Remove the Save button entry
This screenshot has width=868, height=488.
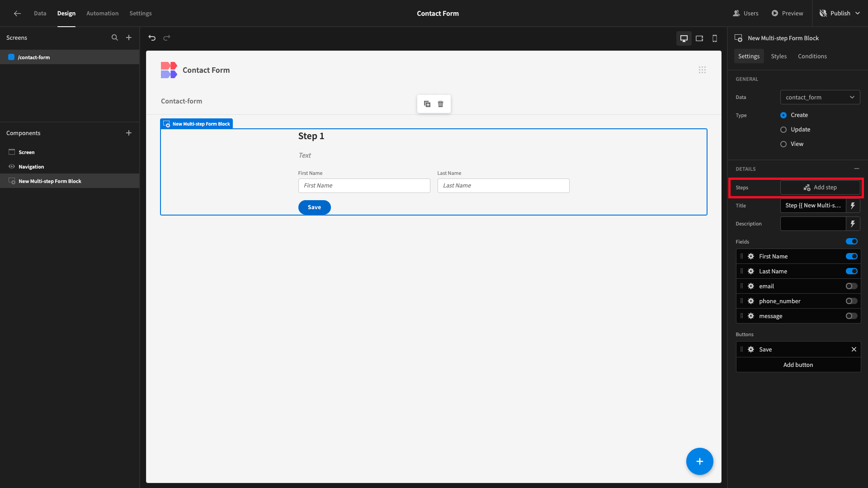(x=854, y=349)
